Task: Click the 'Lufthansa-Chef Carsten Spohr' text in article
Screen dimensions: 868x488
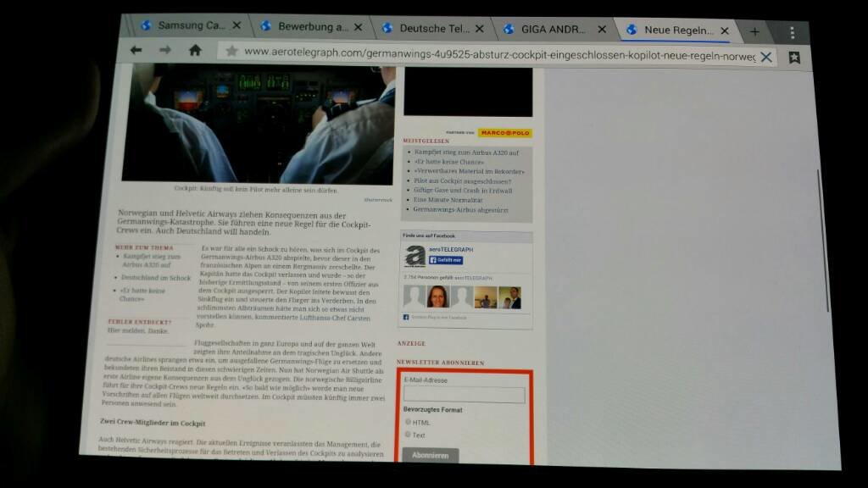Action: click(282, 321)
